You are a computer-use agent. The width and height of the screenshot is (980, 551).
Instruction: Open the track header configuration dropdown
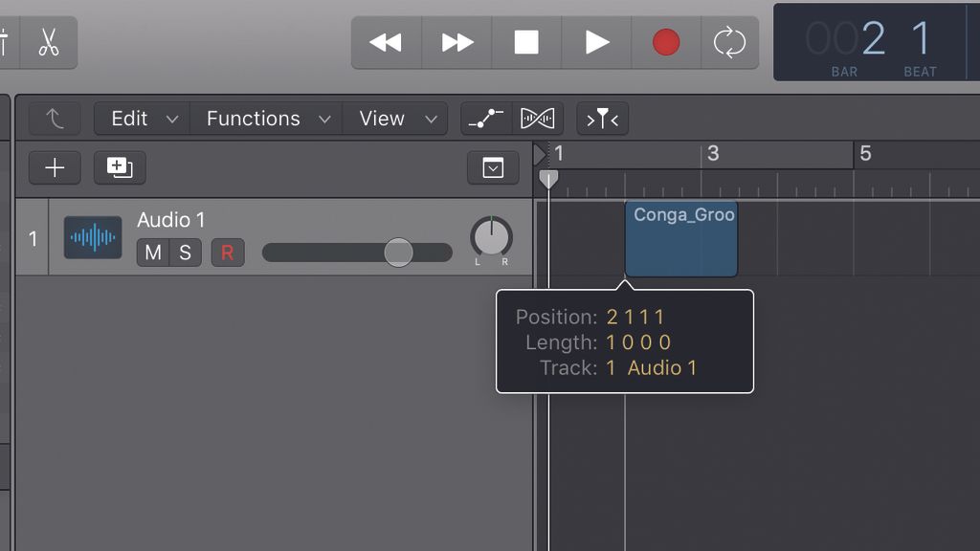494,167
